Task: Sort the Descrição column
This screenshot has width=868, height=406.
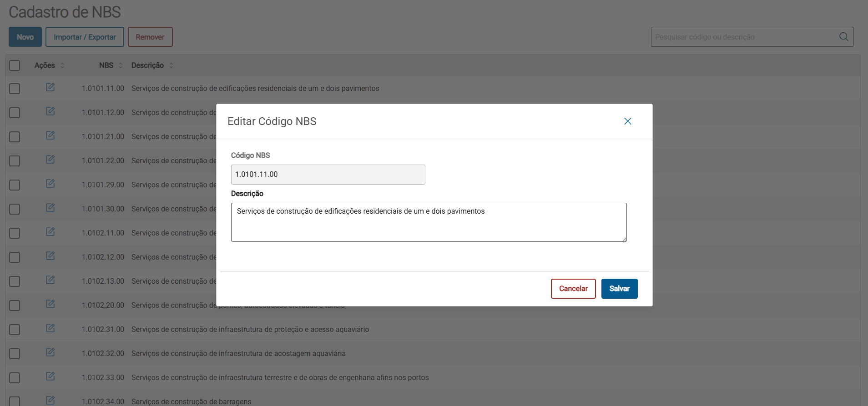Action: (171, 65)
